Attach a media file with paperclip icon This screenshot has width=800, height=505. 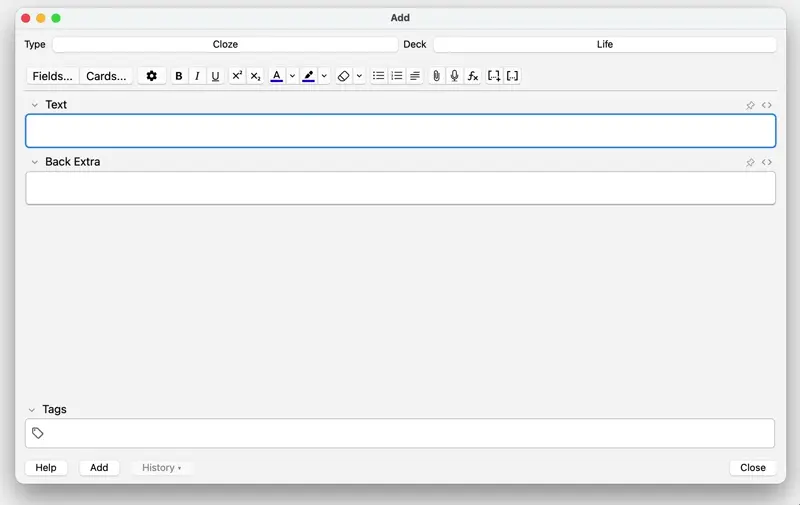click(x=436, y=76)
